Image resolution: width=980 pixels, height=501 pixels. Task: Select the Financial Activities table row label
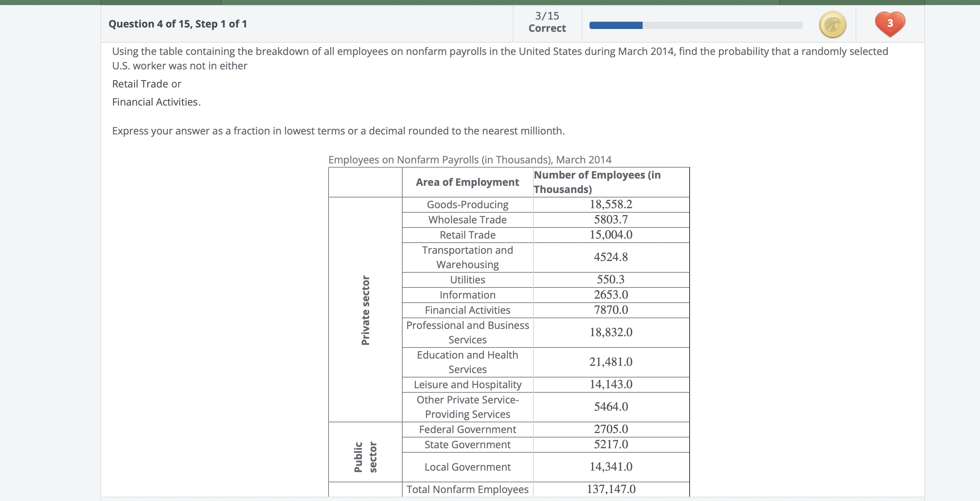click(x=467, y=310)
